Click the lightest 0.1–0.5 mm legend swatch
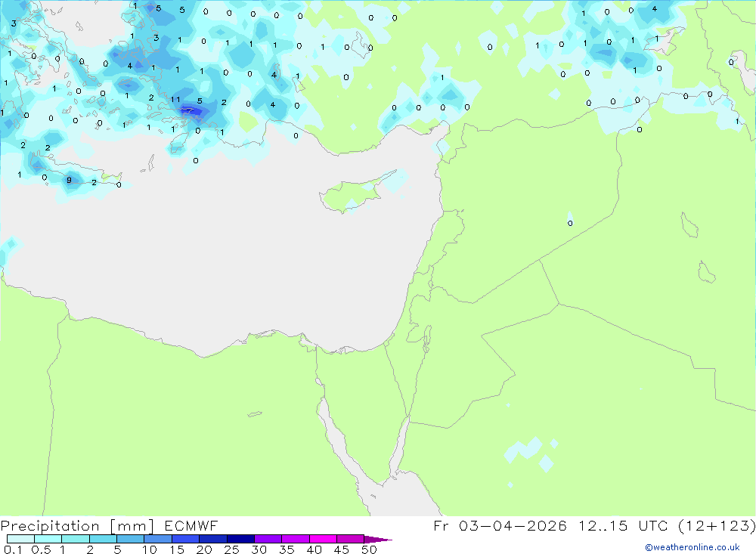756x554 pixels. [x=20, y=539]
